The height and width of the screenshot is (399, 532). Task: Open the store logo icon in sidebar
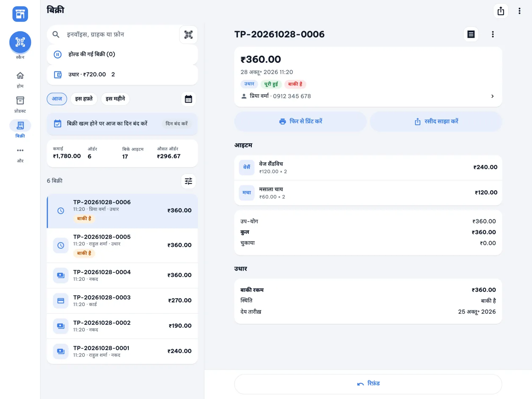click(20, 14)
